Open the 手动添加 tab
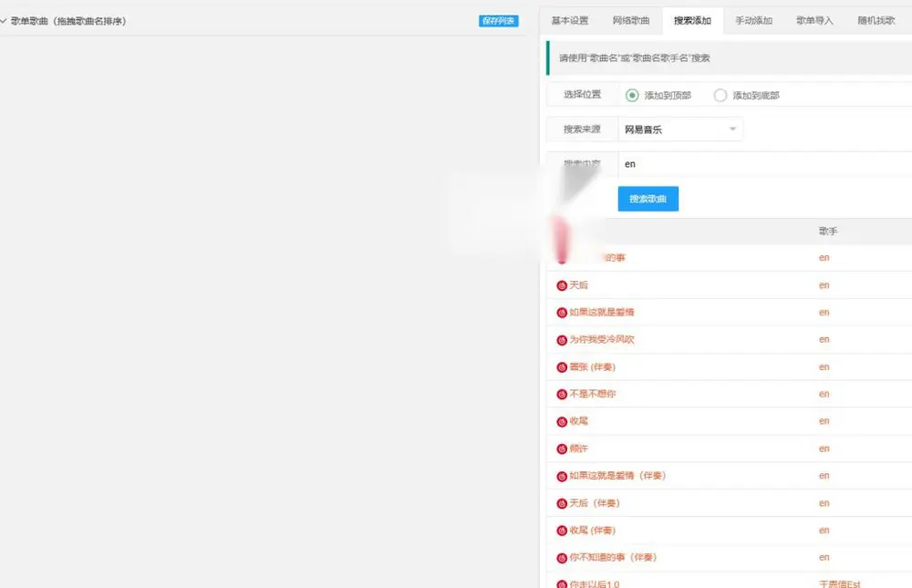Screen dimensions: 912x588 tap(754, 21)
